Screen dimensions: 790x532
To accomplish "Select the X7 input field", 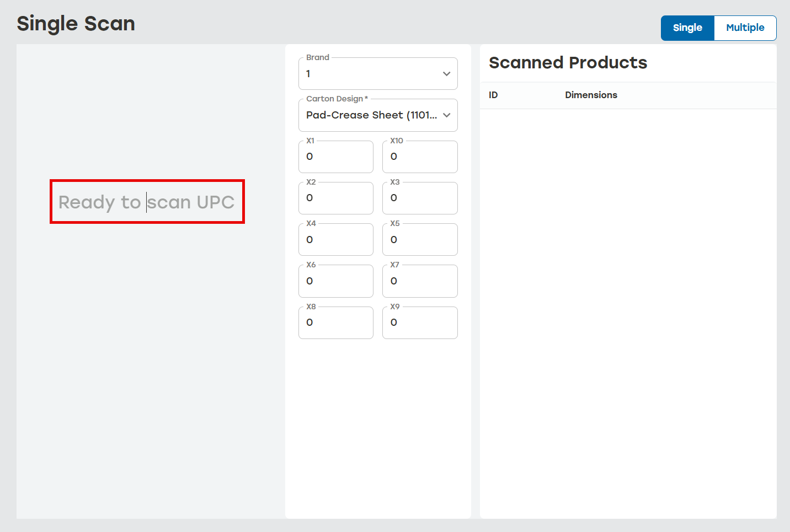I will (420, 281).
